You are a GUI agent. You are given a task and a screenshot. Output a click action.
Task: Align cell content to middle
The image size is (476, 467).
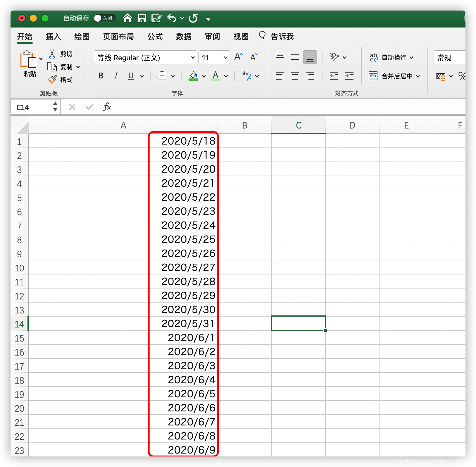pyautogui.click(x=295, y=57)
